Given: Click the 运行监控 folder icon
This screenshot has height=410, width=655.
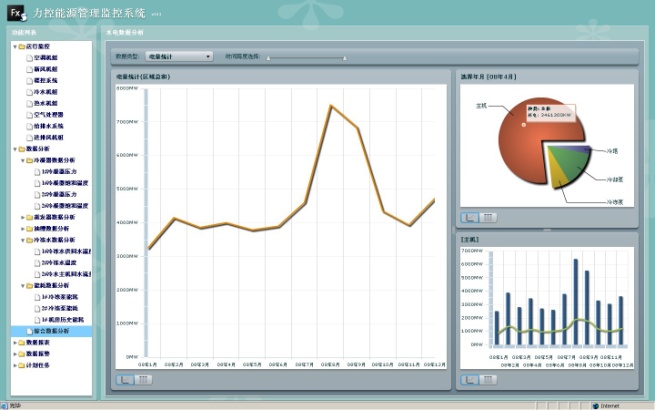Looking at the screenshot, I should click(20, 47).
